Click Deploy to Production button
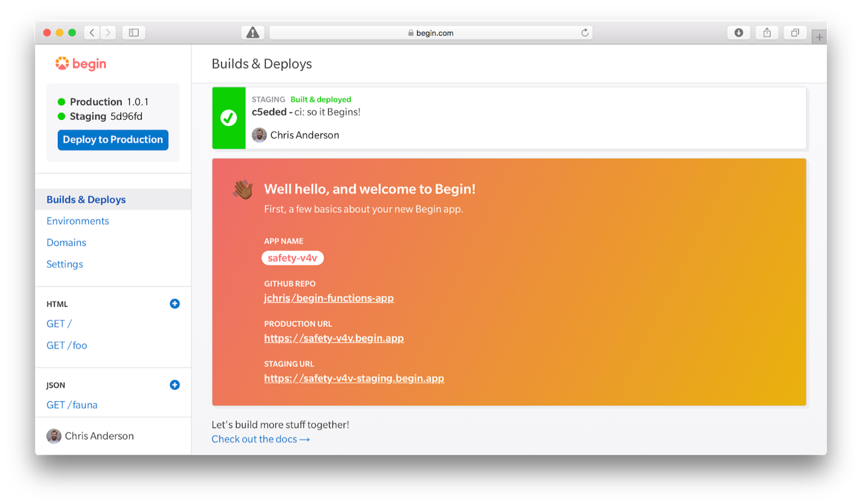 [113, 140]
